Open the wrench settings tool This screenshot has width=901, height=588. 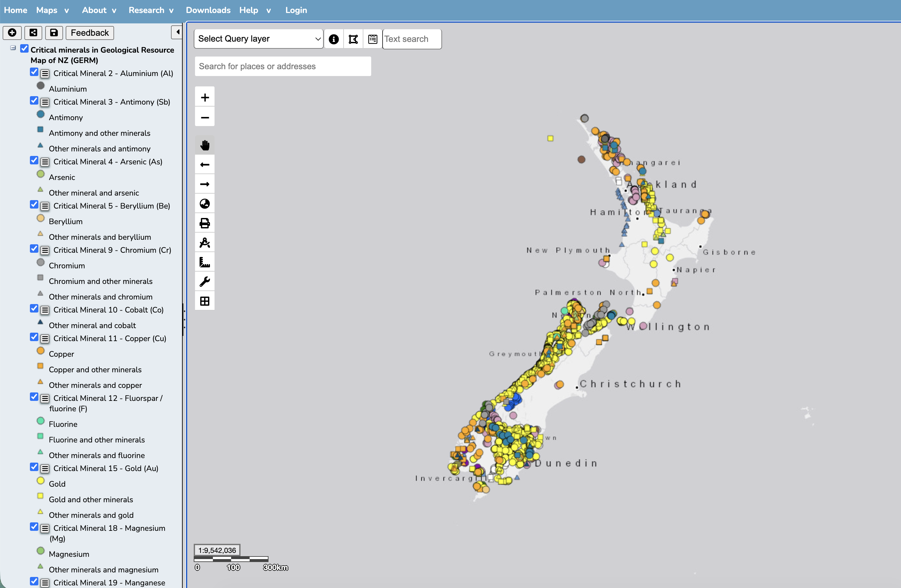click(x=205, y=282)
